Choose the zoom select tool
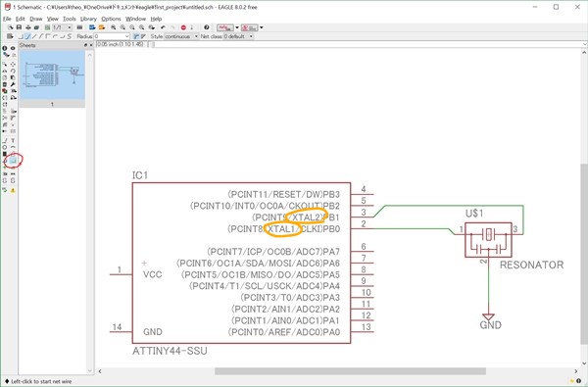Viewport: 588px width, 387px height. point(152,27)
